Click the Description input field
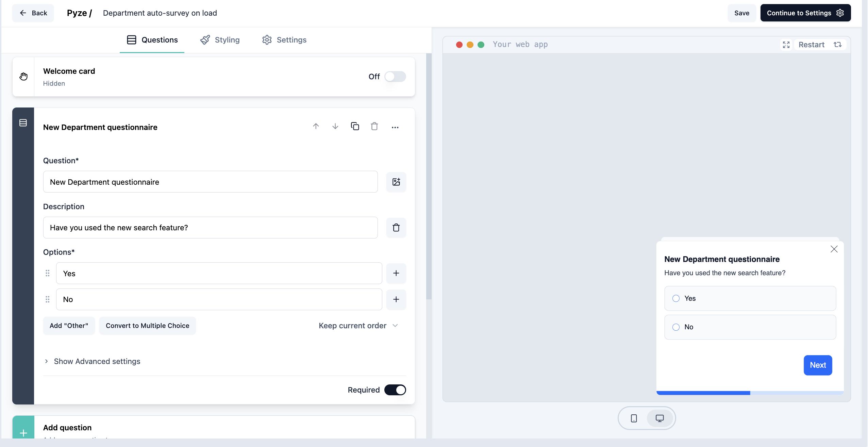 click(210, 228)
